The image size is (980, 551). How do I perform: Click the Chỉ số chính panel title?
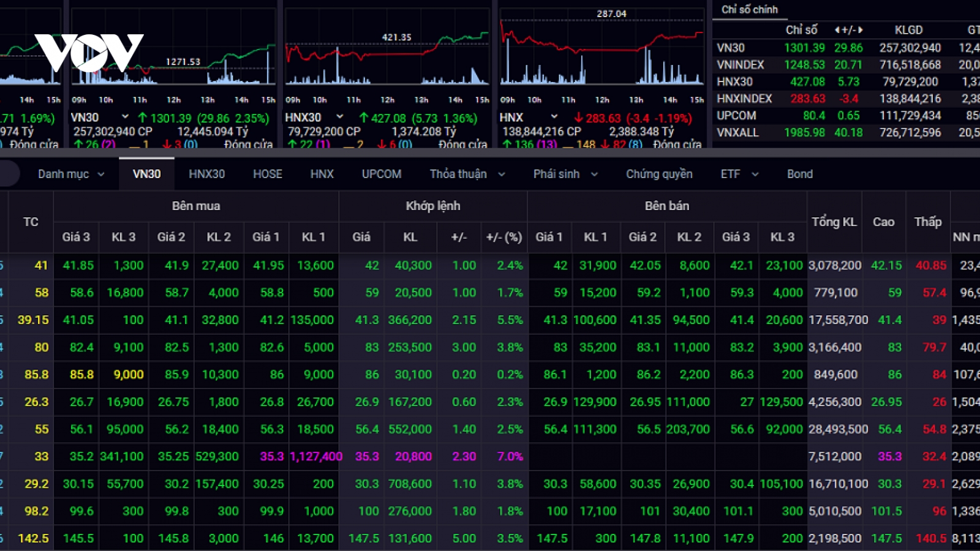click(749, 9)
